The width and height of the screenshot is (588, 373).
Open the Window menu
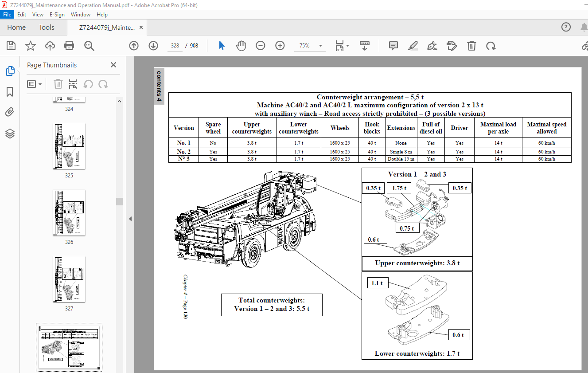click(81, 14)
